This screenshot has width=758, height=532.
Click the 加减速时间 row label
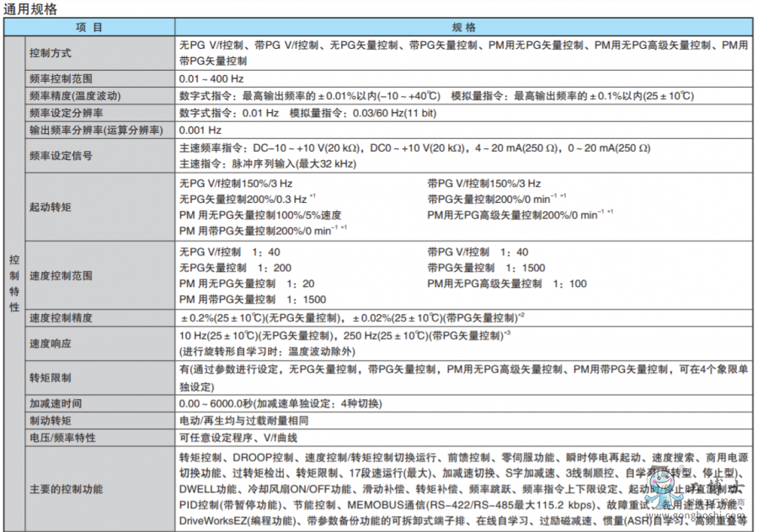56,403
